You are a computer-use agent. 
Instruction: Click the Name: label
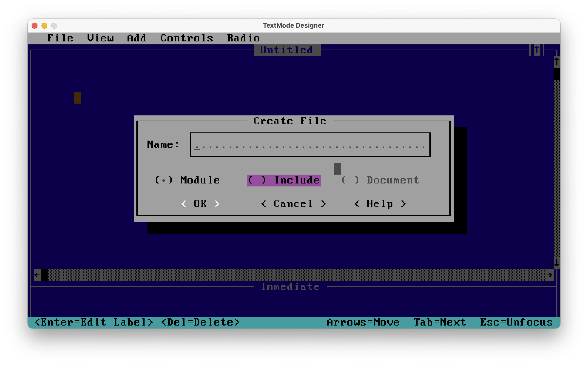point(163,145)
